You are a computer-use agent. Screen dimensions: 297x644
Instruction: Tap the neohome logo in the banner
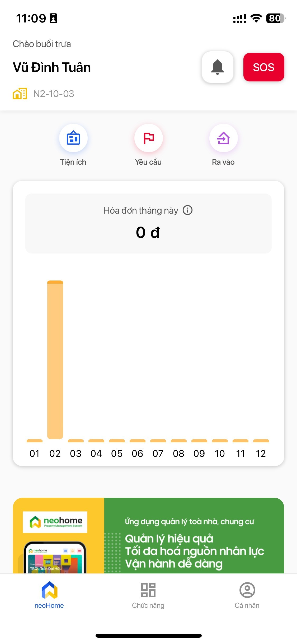[x=55, y=522]
